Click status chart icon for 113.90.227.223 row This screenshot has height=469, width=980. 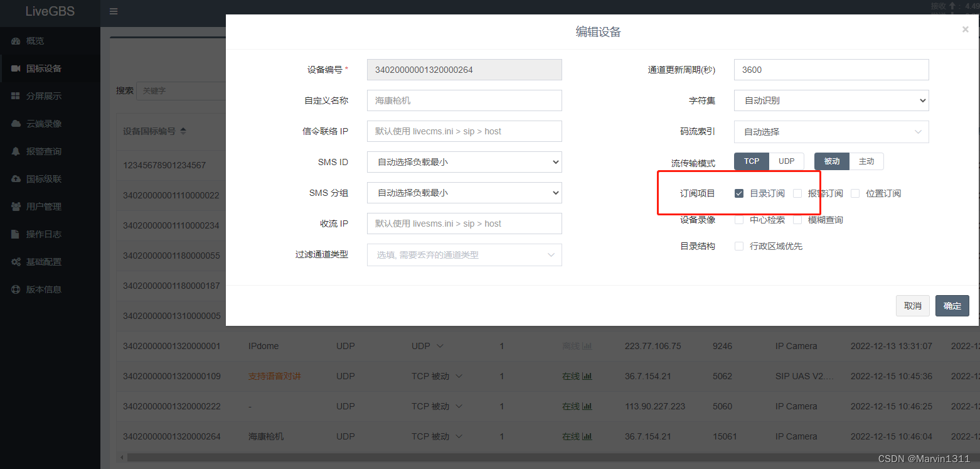pos(587,406)
